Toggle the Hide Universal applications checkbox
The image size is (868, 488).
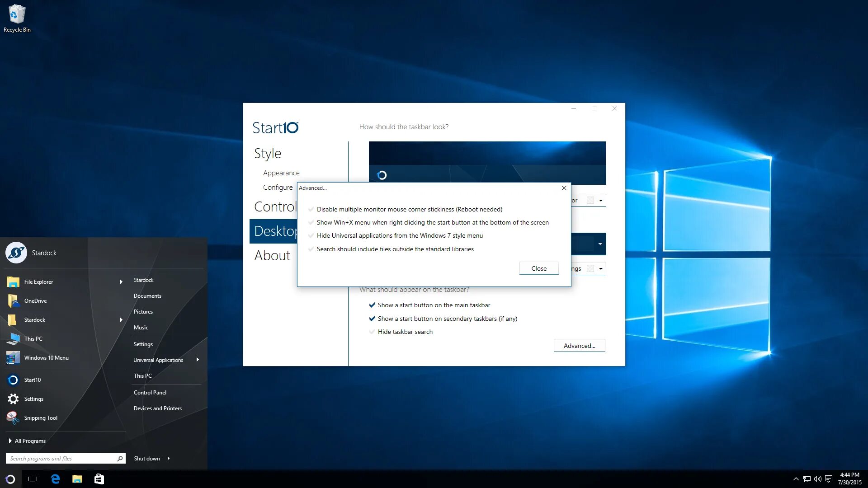[x=311, y=236]
